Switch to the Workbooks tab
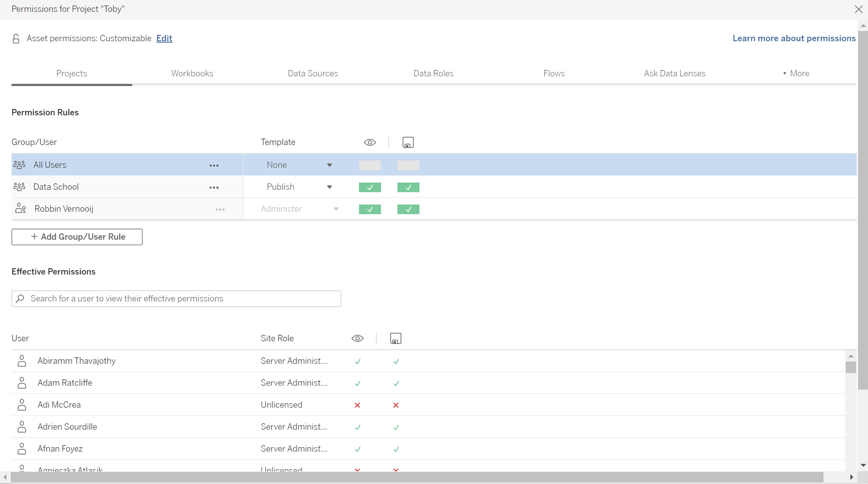 tap(192, 73)
